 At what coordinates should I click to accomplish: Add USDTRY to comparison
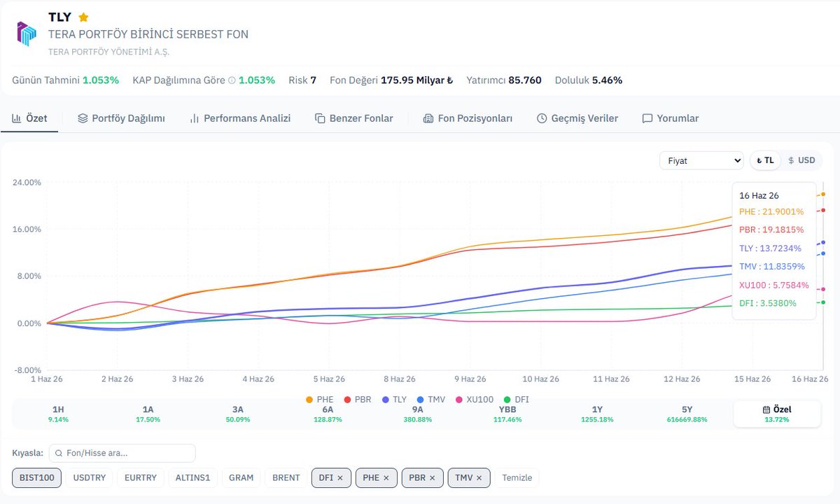(89, 477)
